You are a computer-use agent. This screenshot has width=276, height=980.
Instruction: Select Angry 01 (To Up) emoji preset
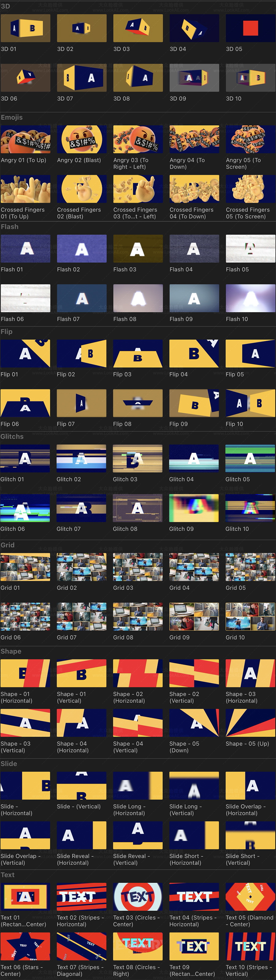pyautogui.click(x=25, y=139)
